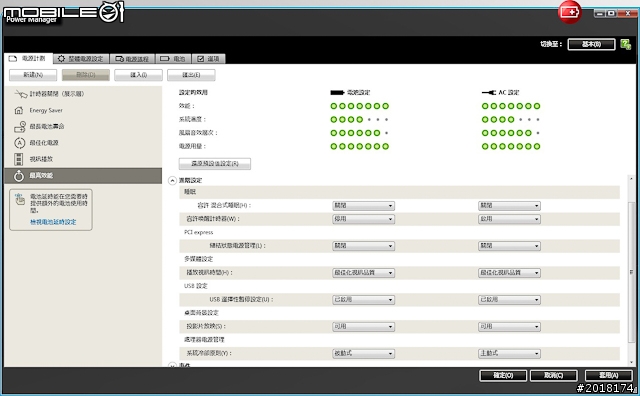Image resolution: width=640 pixels, height=396 pixels.
Task: Open AC dropdown for USB selective suspend (U)
Action: (x=509, y=300)
